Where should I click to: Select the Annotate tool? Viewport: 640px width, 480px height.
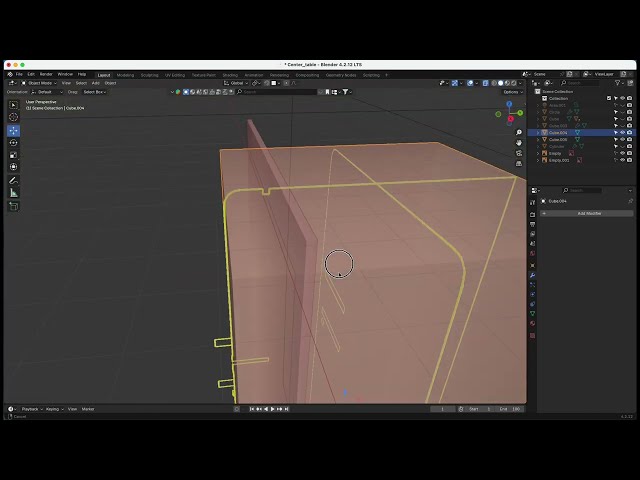pos(13,180)
